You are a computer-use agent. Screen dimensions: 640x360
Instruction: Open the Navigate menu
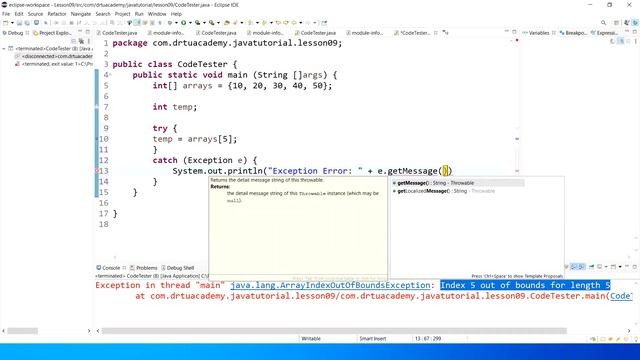click(x=81, y=14)
